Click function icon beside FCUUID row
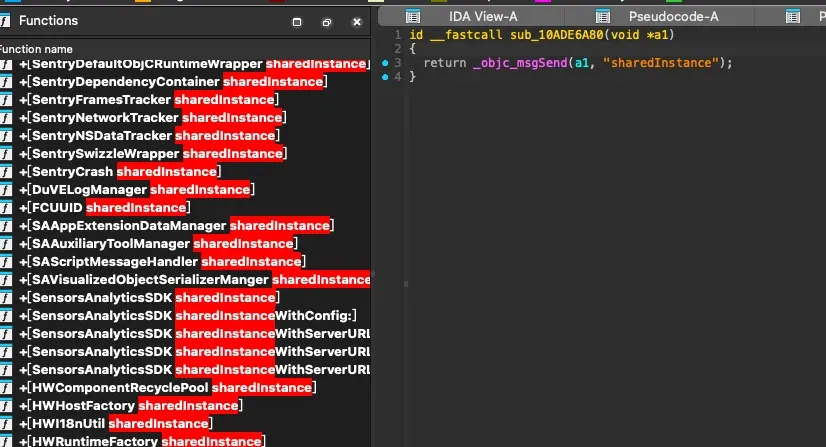 coord(6,207)
